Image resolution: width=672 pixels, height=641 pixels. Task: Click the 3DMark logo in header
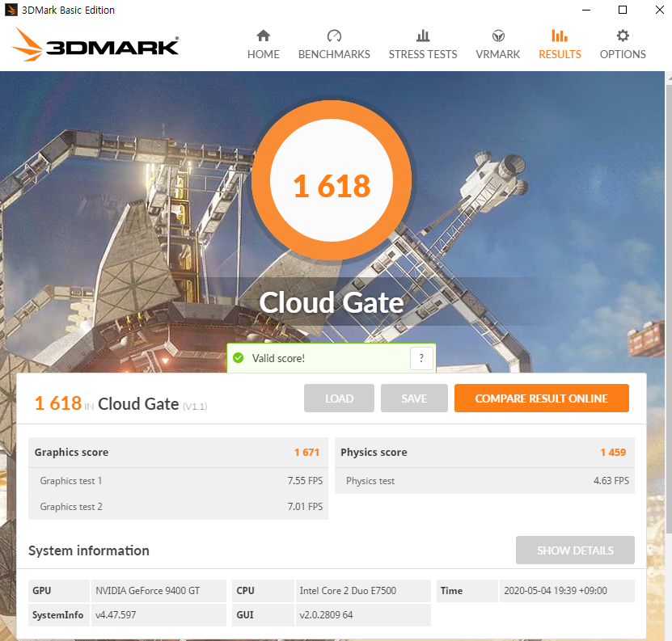pos(95,44)
